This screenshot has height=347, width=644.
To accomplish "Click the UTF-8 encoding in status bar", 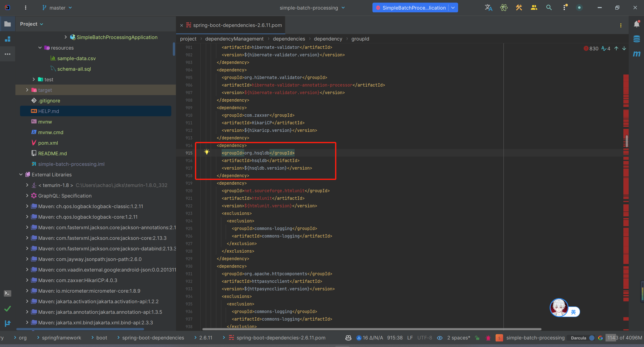I will click(424, 338).
